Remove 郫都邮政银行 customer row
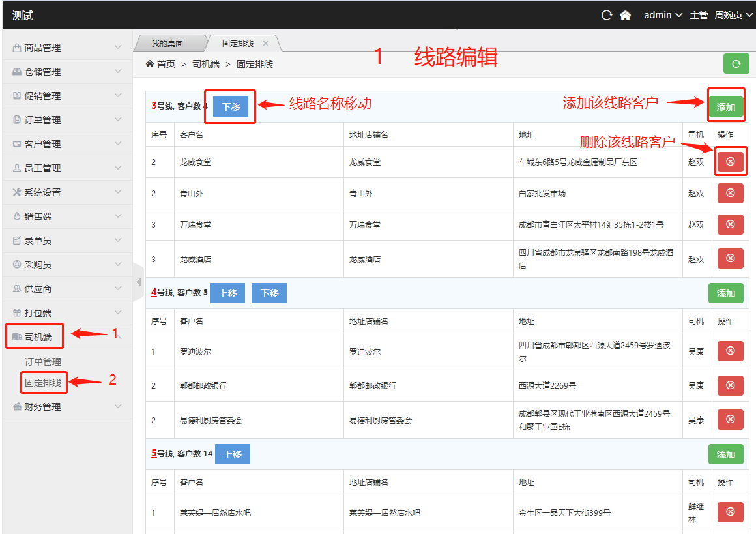This screenshot has width=756, height=534. click(x=730, y=385)
